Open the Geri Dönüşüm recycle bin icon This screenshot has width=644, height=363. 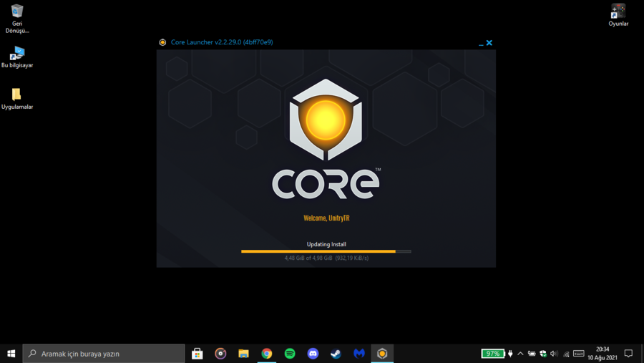(x=17, y=18)
